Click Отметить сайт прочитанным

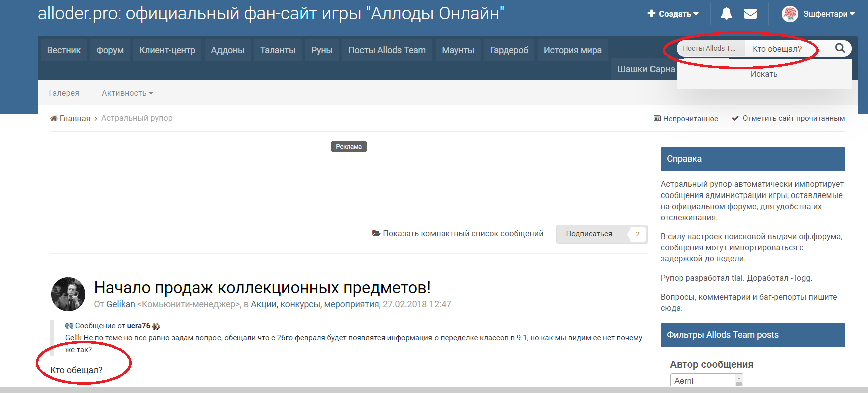pyautogui.click(x=788, y=118)
